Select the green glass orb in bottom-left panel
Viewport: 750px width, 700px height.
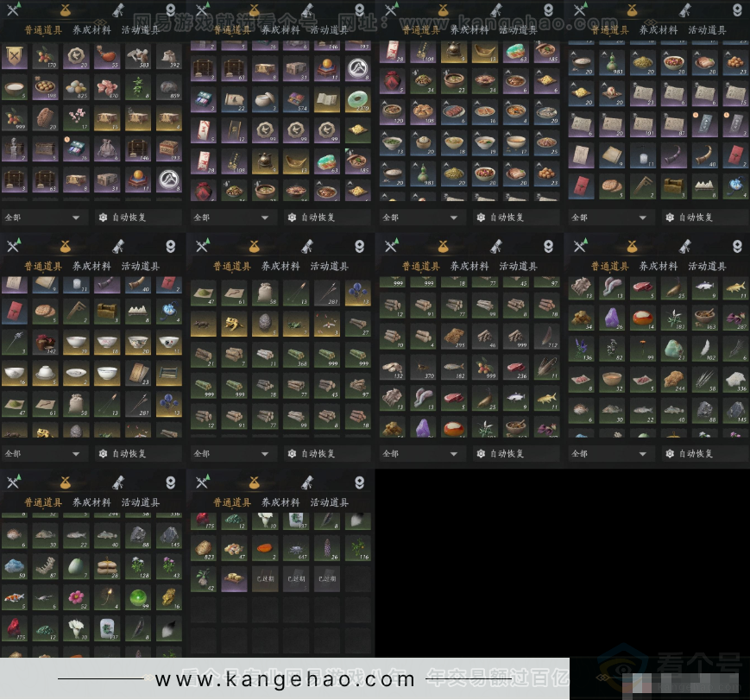tap(138, 597)
